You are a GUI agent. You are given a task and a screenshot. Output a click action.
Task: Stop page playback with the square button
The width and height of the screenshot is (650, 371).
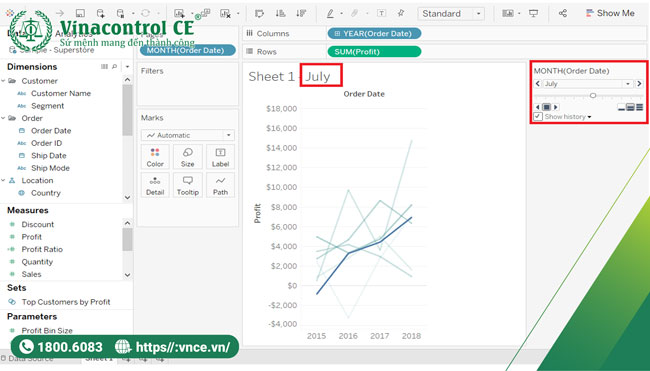click(546, 107)
